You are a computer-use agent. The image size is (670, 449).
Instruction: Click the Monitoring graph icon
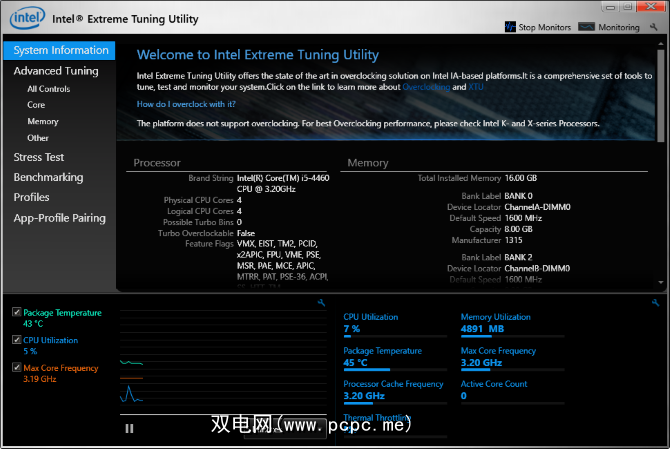tap(586, 27)
